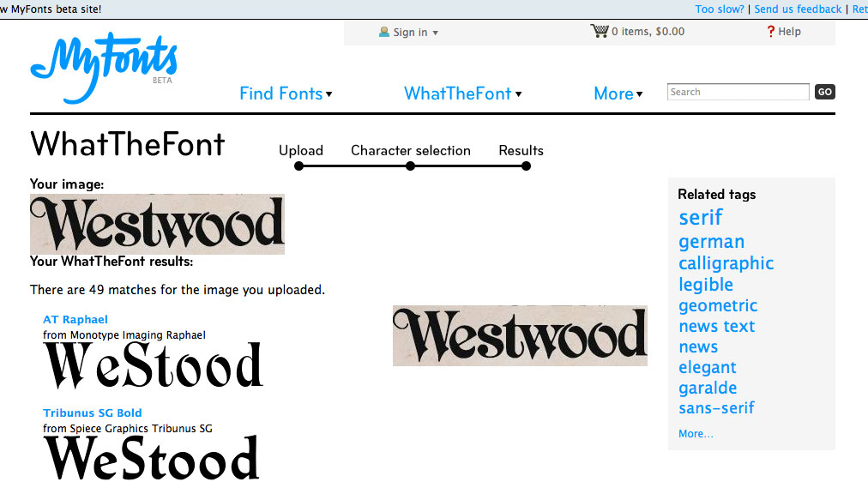Screen dimensions: 868x494
Task: Go to the Character selection step
Action: coord(411,151)
